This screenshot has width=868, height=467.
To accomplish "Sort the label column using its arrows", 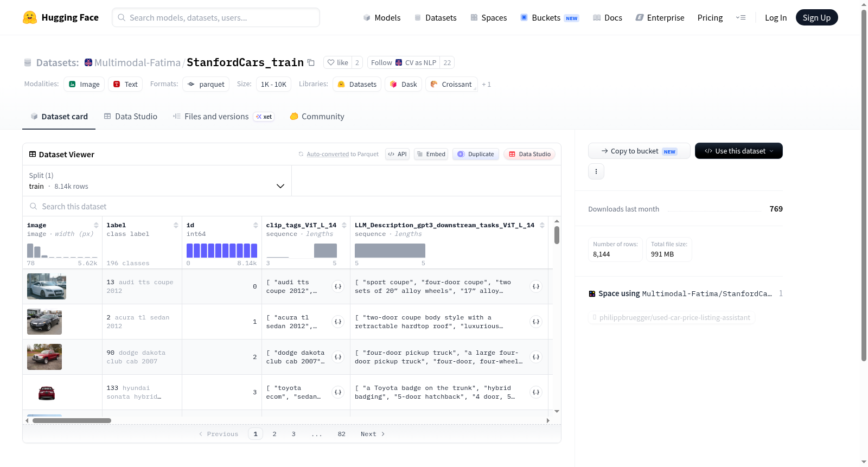I will (x=176, y=225).
